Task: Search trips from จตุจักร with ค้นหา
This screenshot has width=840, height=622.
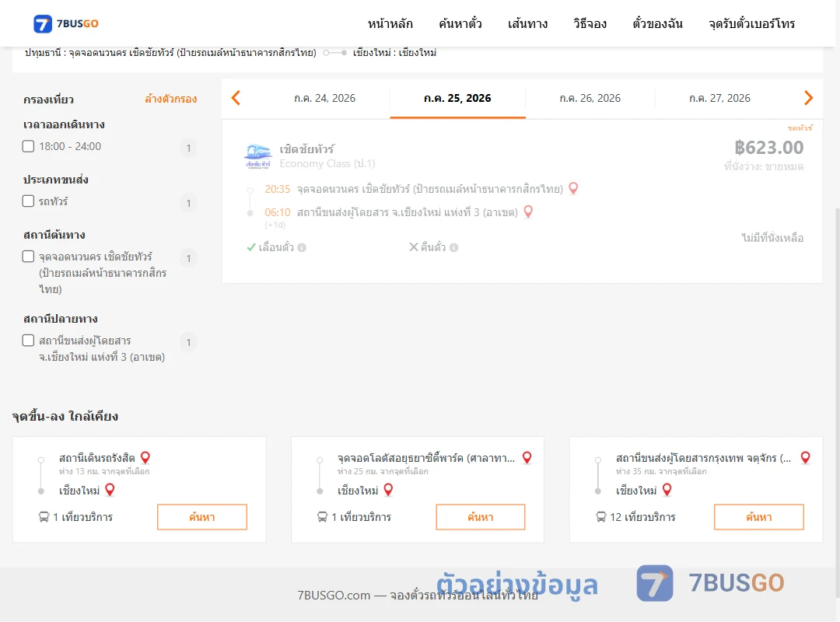Action: tap(759, 517)
